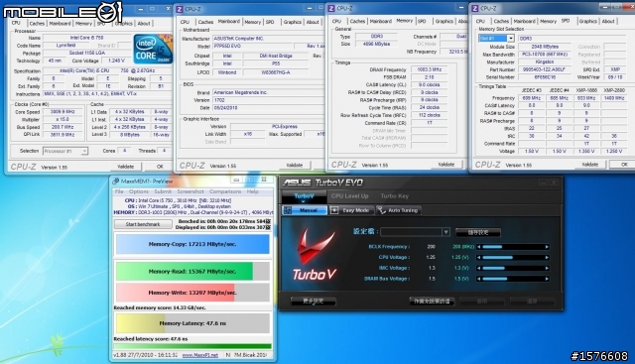The width and height of the screenshot is (635, 364).
Task: Click Validate in the CPU-Z Memory window
Action: coord(446,165)
